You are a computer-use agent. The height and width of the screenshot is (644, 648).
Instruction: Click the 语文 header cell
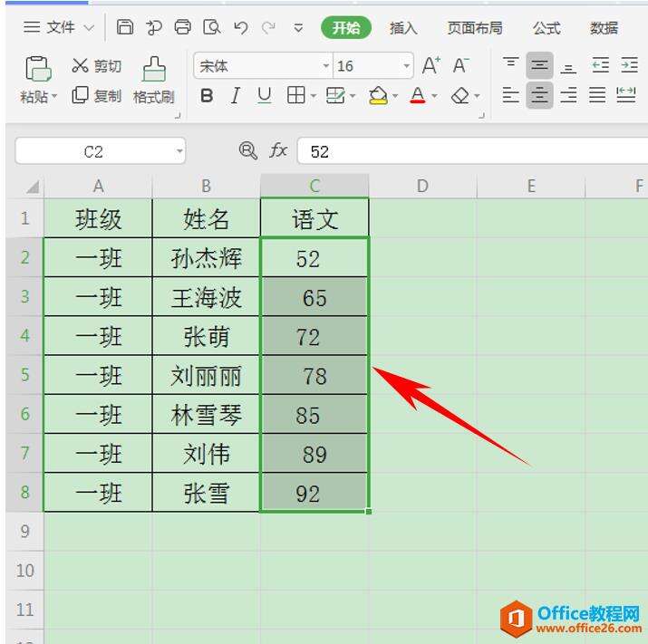(314, 218)
